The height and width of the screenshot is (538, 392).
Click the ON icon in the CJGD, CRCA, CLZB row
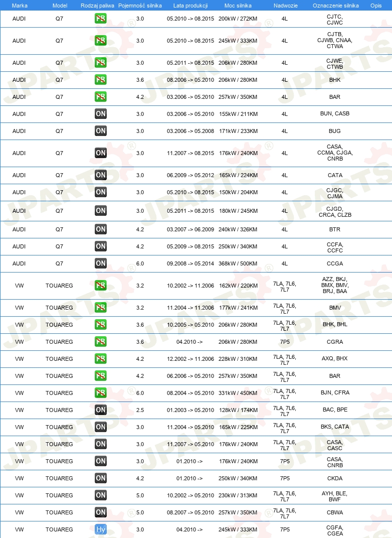[x=100, y=211]
